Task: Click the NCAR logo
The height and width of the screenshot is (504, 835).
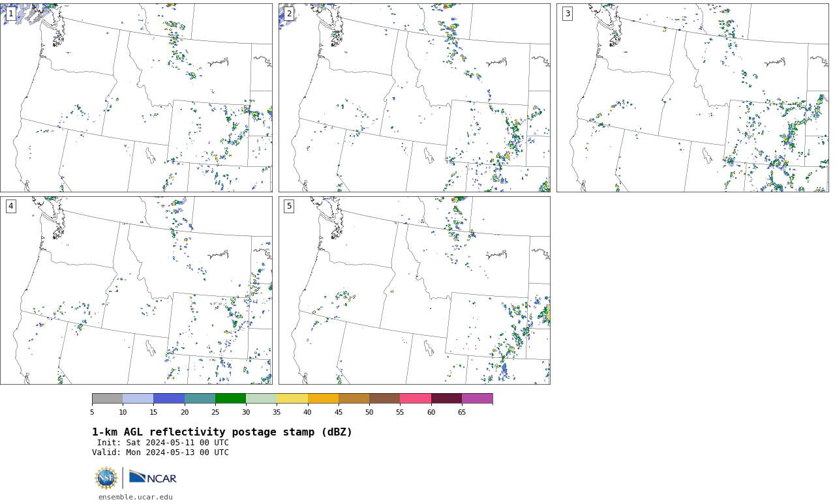Action: coord(153,477)
